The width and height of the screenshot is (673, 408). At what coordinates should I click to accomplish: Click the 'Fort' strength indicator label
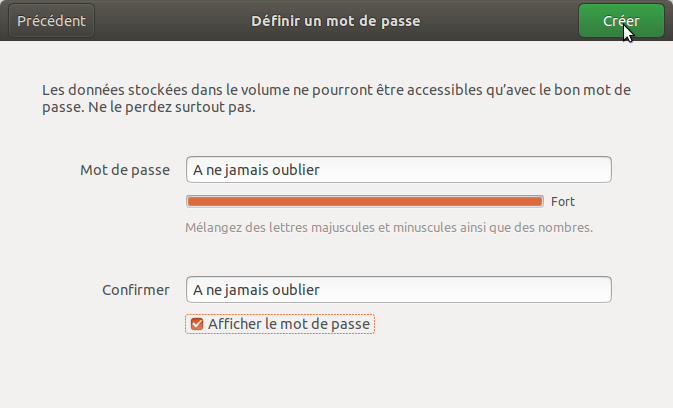click(x=563, y=201)
